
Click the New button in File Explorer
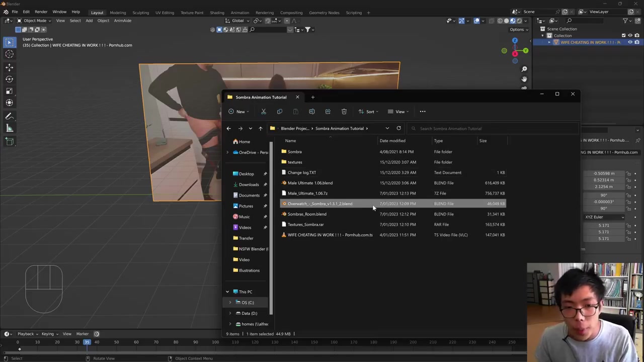point(238,112)
